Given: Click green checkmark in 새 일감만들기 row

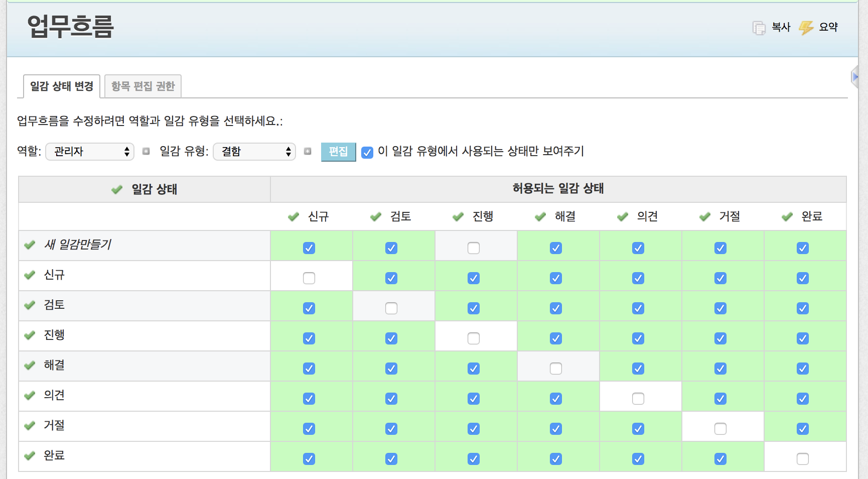Looking at the screenshot, I should [30, 245].
